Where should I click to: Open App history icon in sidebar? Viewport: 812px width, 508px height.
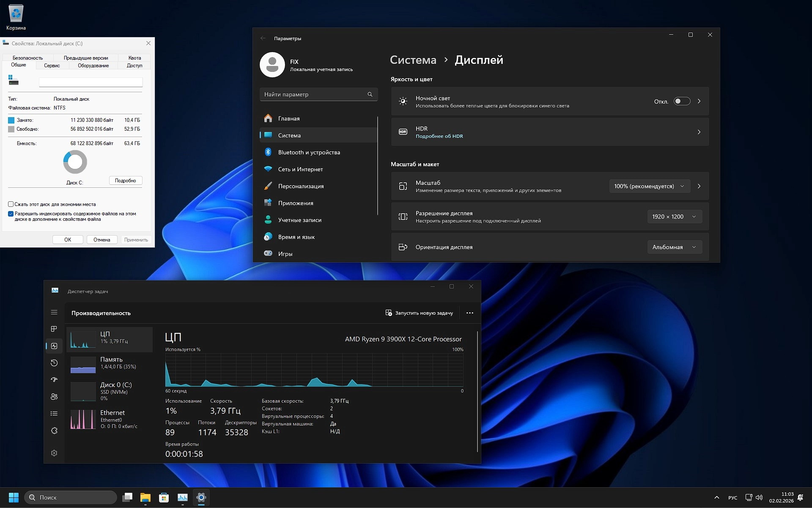point(54,363)
